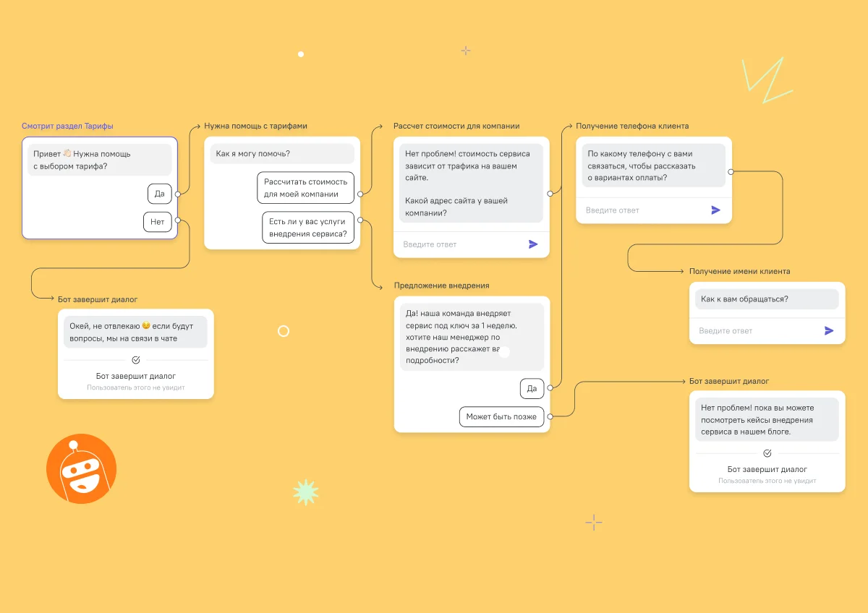Select the connector dot beside "Рассчитать стоимость" option
868x613 pixels.
[x=359, y=194]
